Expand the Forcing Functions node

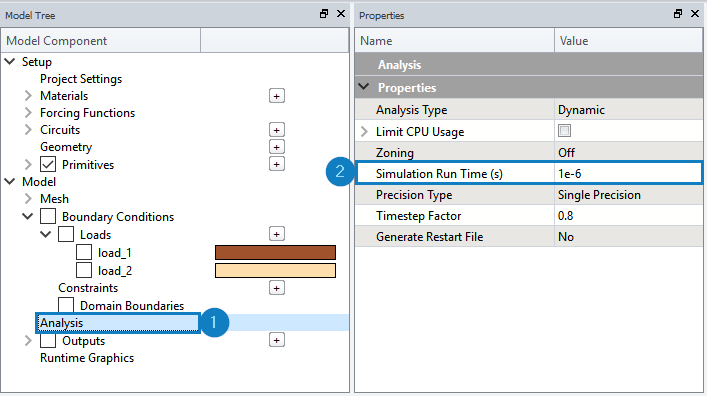pyautogui.click(x=28, y=113)
